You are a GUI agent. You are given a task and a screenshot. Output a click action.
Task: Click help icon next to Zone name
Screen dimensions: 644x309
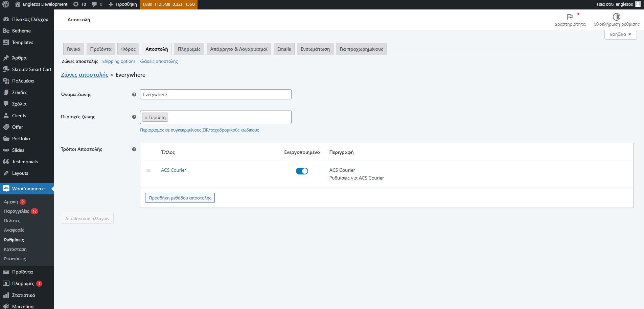coord(134,95)
